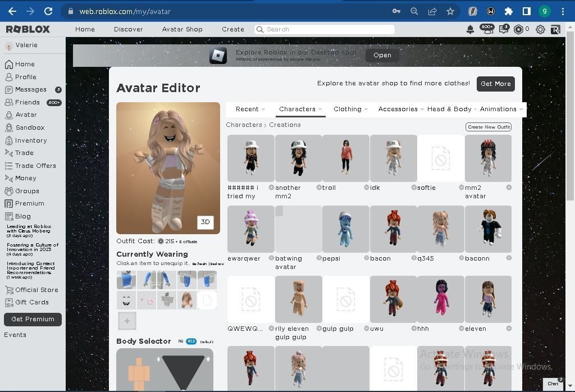Viewport: 575px width, 392px height.
Task: Switch to the Characters tab
Action: 298,109
